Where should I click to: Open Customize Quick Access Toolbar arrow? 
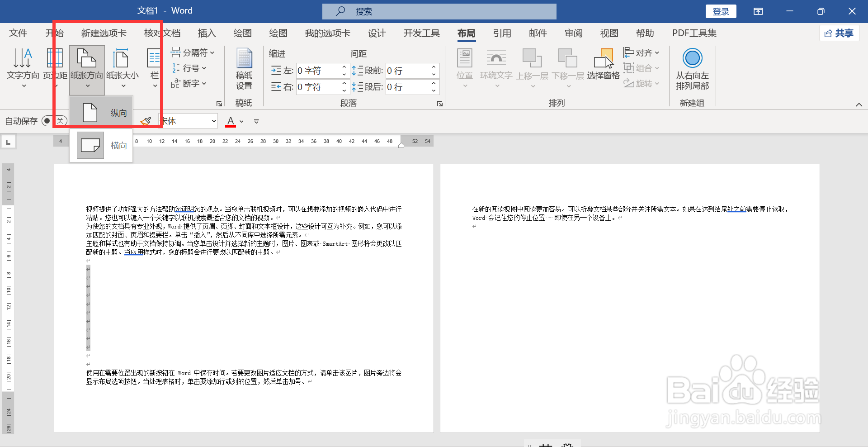tap(256, 121)
